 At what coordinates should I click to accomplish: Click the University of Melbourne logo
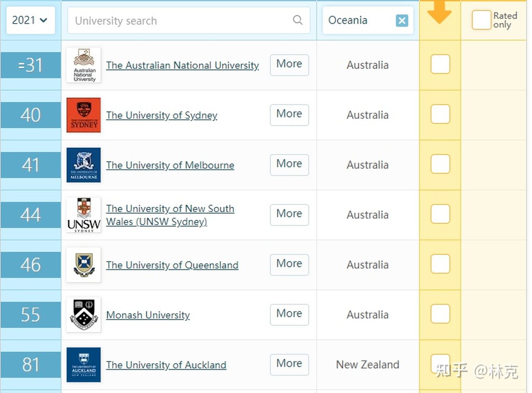[84, 165]
